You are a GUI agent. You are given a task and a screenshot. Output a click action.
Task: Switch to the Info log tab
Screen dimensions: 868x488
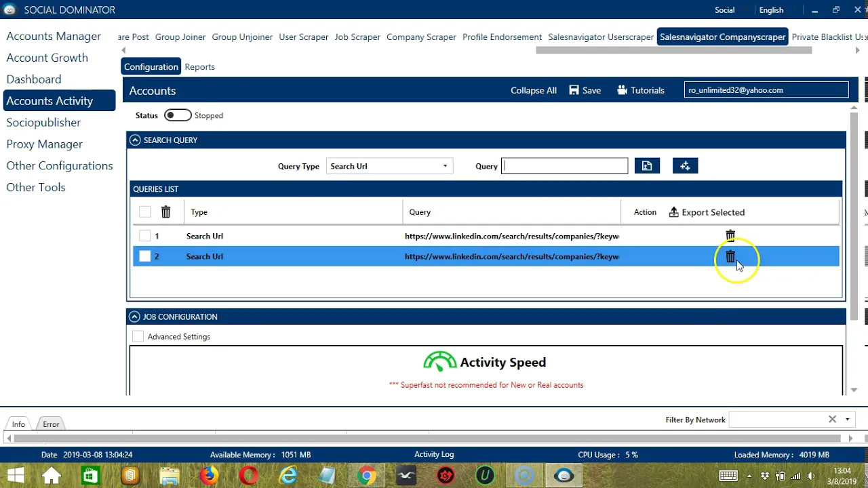[18, 424]
